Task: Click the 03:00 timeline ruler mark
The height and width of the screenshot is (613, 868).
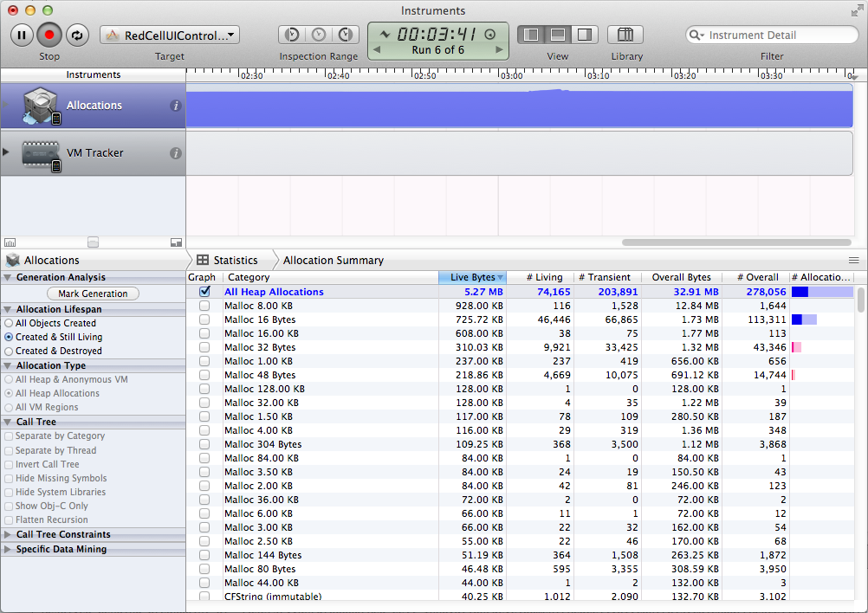Action: 511,76
